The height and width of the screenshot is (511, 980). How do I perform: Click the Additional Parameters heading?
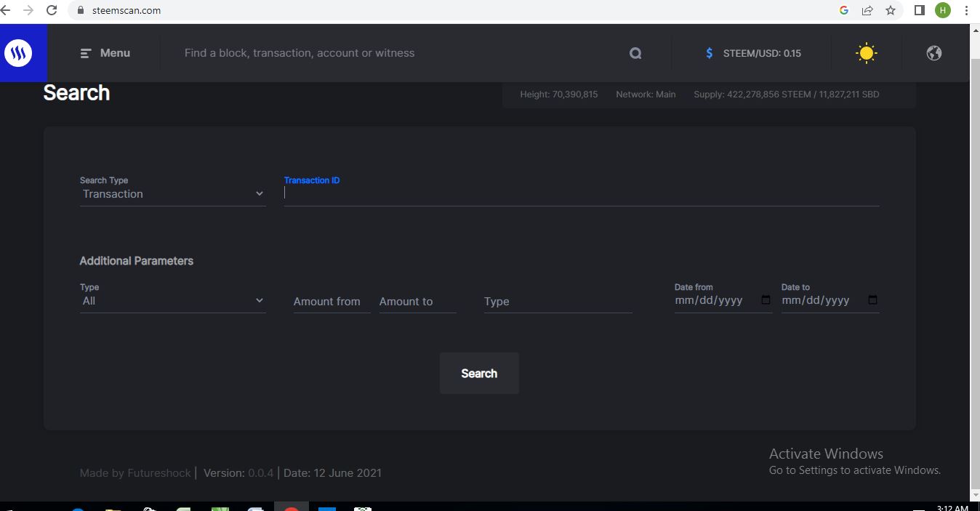click(137, 261)
